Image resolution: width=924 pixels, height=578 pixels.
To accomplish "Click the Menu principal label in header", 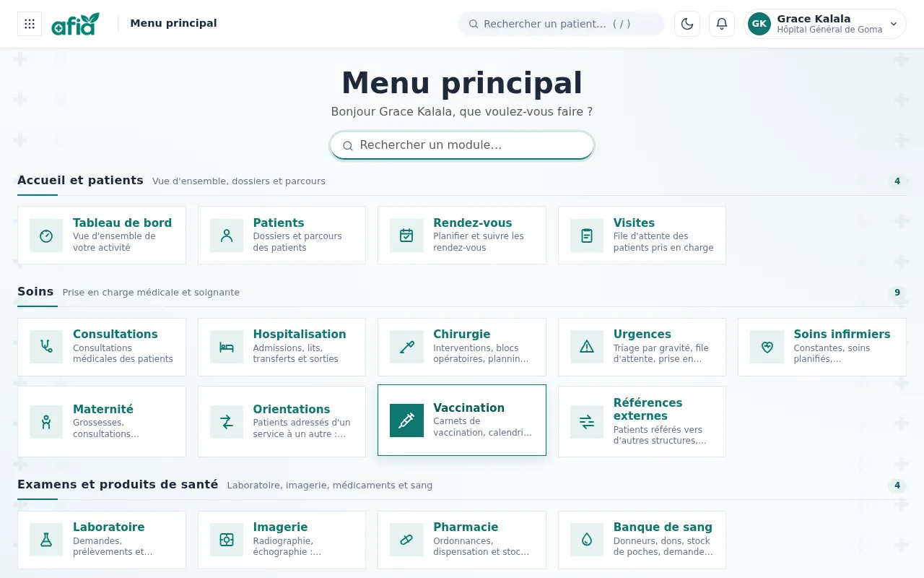I will 173,23.
